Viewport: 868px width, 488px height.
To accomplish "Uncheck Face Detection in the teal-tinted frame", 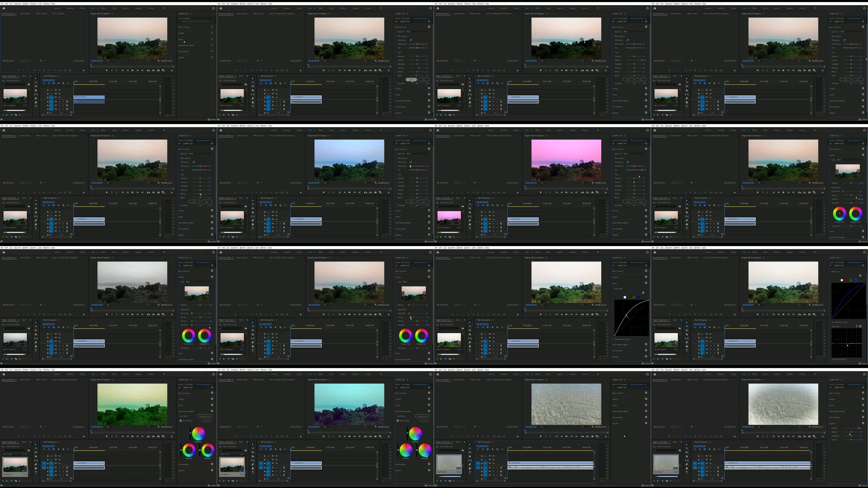I will pyautogui.click(x=398, y=421).
